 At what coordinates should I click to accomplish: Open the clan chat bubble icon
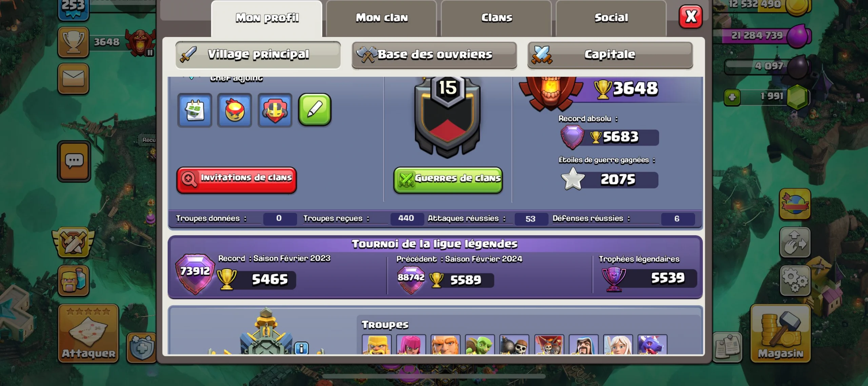tap(74, 161)
